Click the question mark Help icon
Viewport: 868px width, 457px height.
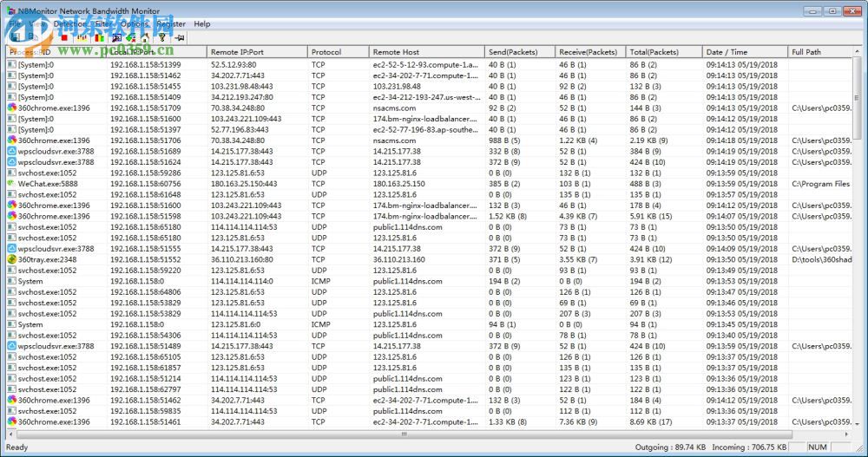tap(161, 37)
